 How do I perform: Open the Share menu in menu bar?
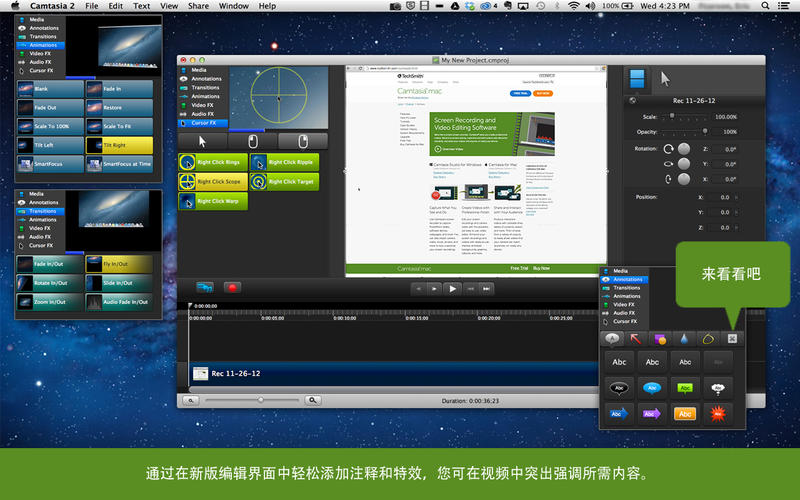tap(198, 6)
